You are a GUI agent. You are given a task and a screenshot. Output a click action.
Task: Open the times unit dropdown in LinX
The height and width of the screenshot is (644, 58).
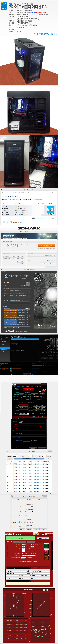49,456
